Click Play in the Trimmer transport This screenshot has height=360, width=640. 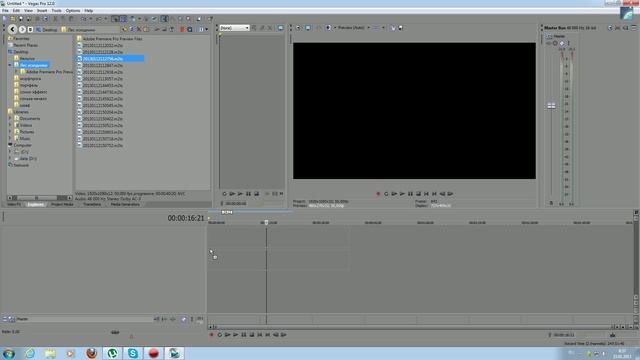click(x=240, y=194)
